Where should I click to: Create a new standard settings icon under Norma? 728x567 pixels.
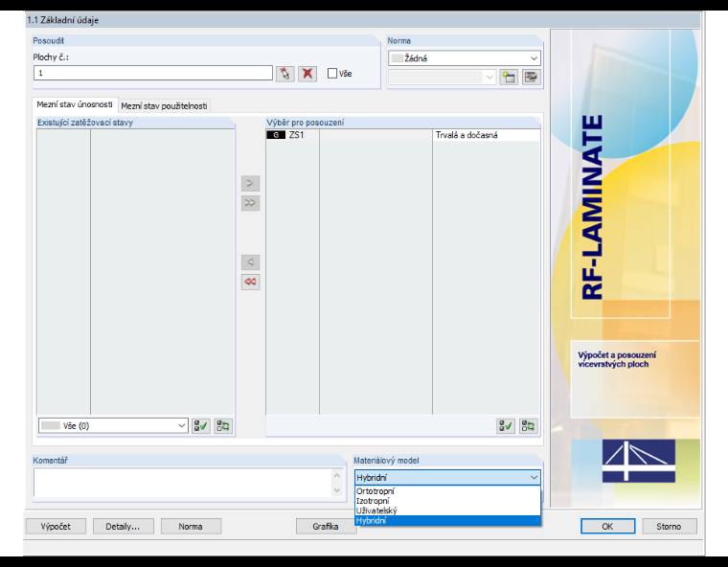[509, 77]
